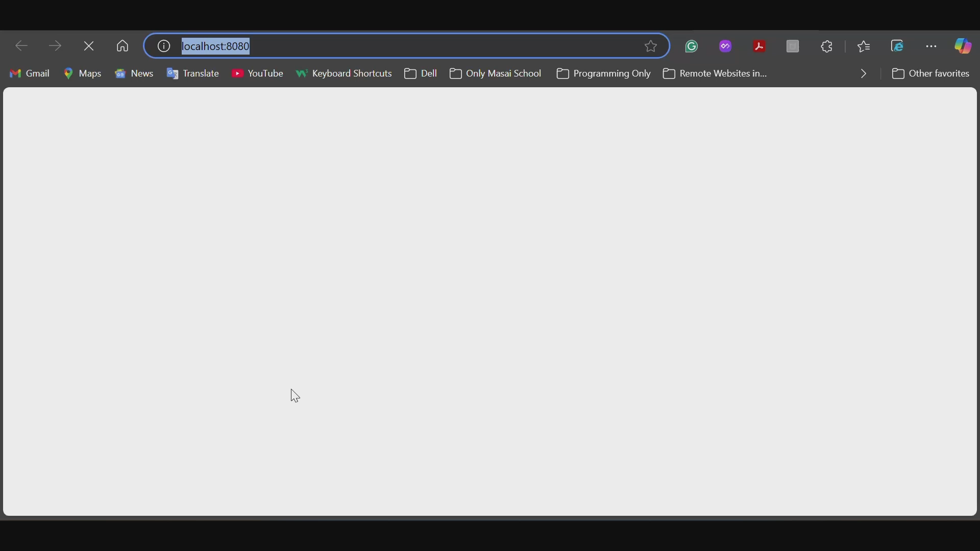Add this page to favorites (star)

point(651,46)
